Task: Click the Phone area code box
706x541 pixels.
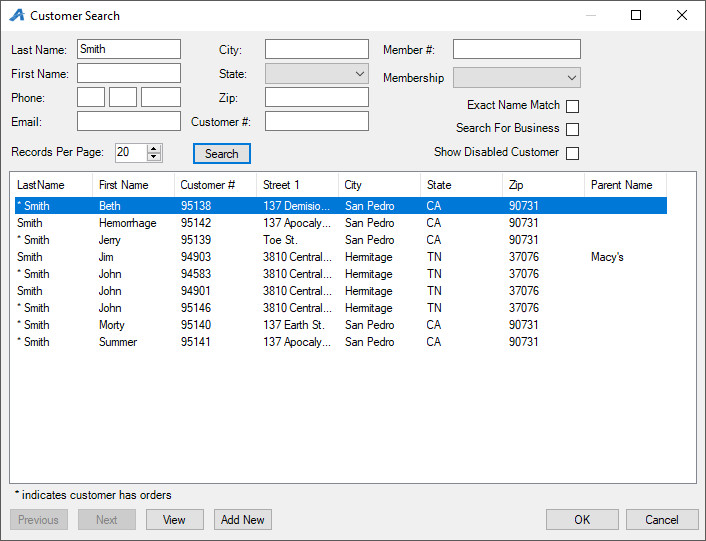Action: point(91,97)
